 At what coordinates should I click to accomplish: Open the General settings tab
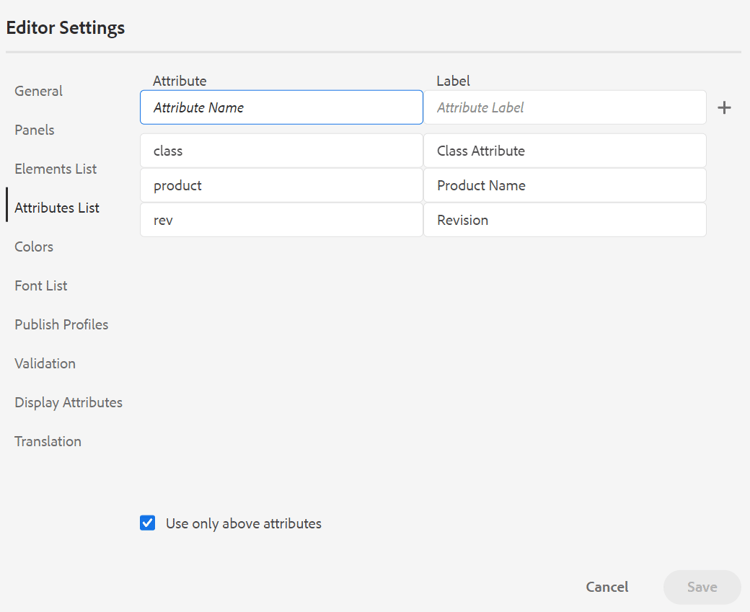[39, 91]
